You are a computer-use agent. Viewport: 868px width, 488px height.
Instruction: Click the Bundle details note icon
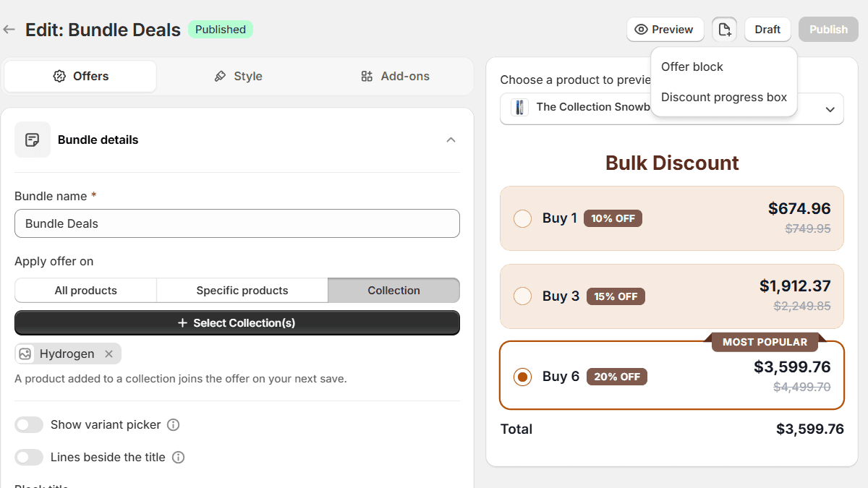point(33,140)
